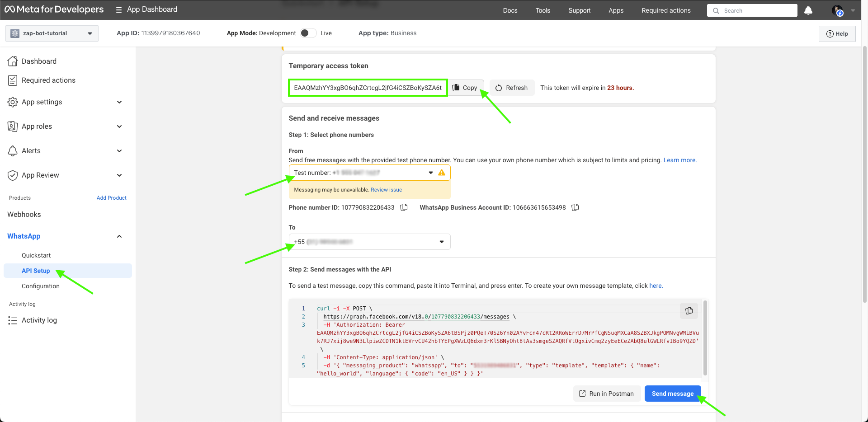The height and width of the screenshot is (422, 868).
Task: Open Dashboard in sidebar
Action: click(x=39, y=61)
